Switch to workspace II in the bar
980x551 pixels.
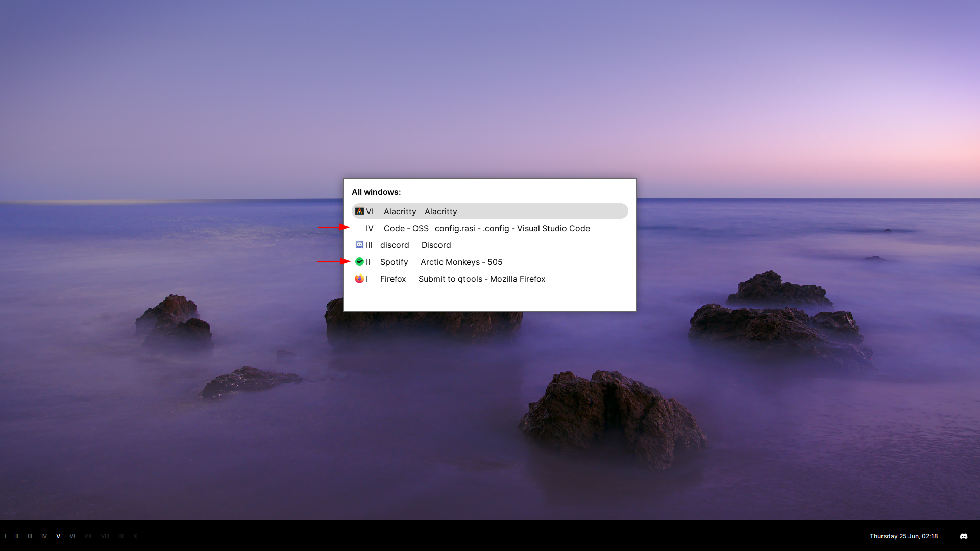(x=17, y=536)
